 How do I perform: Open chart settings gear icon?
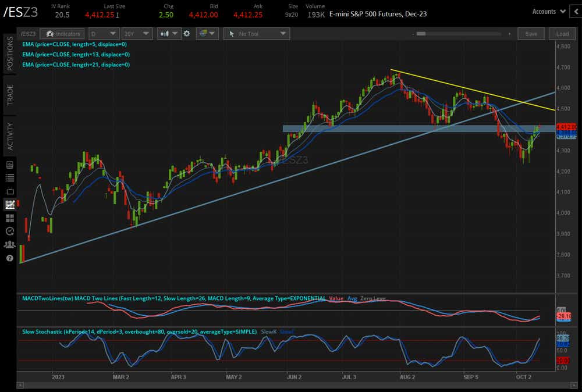click(x=187, y=34)
